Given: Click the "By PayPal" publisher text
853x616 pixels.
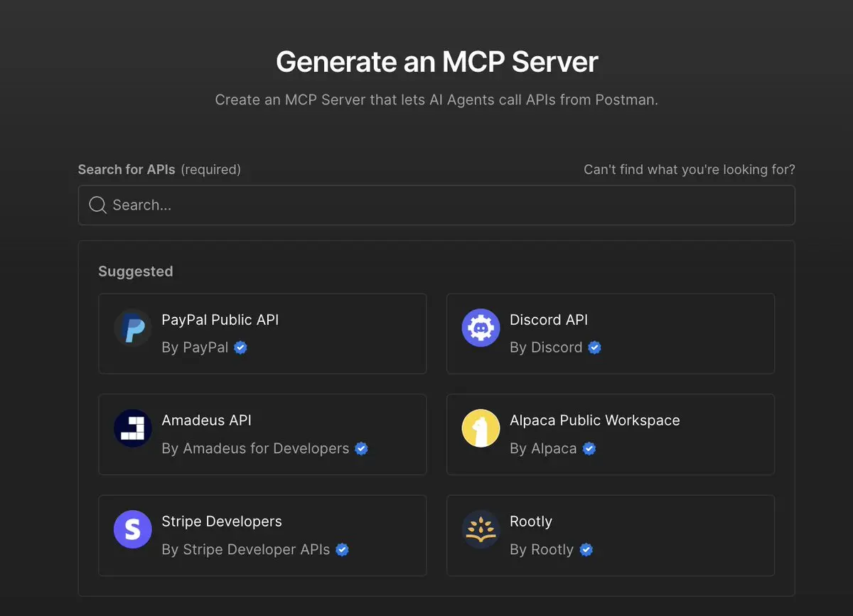Looking at the screenshot, I should tap(195, 347).
